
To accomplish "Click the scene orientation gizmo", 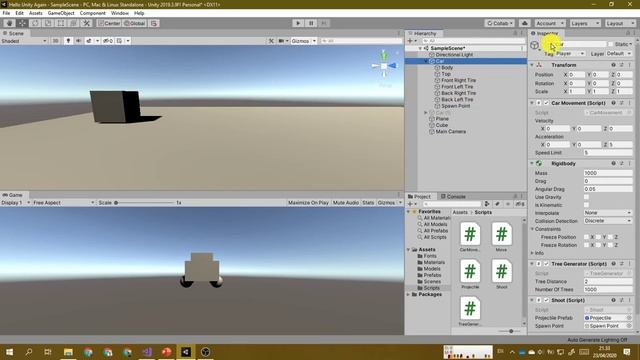I will click(384, 65).
